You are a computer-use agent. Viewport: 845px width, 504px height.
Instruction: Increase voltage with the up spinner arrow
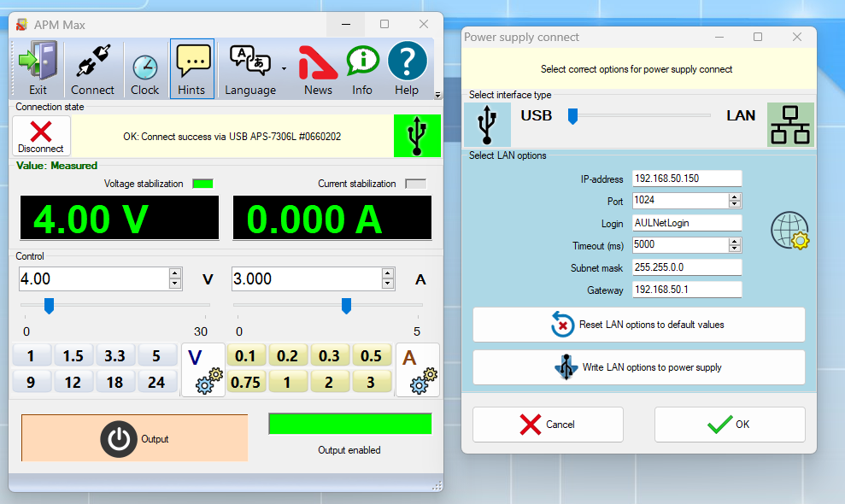point(174,273)
